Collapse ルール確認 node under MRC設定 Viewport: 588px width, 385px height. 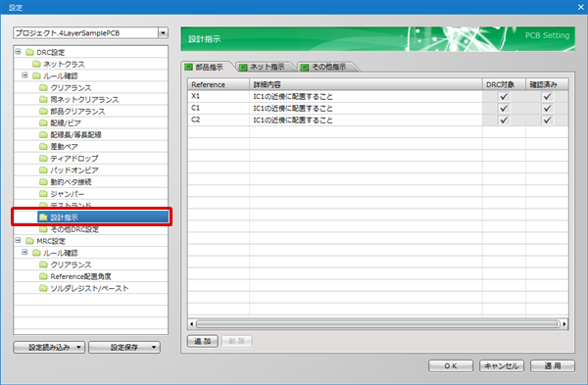pyautogui.click(x=24, y=253)
